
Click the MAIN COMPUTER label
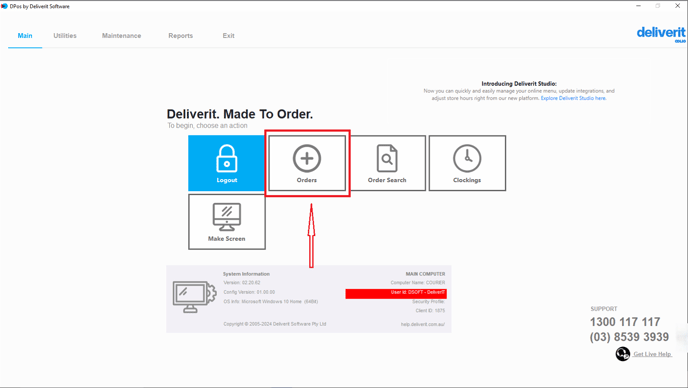tap(425, 274)
